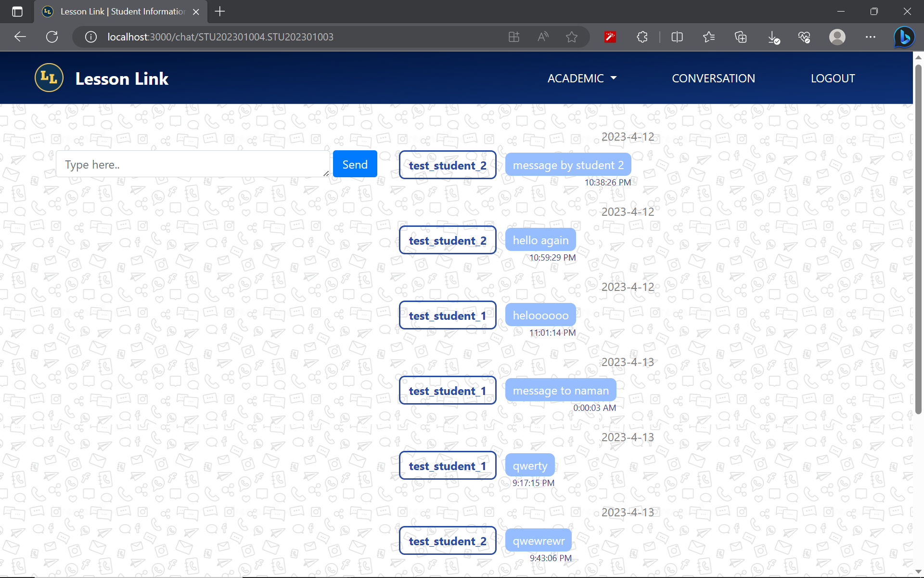Click the LOGOUT link

coord(833,78)
